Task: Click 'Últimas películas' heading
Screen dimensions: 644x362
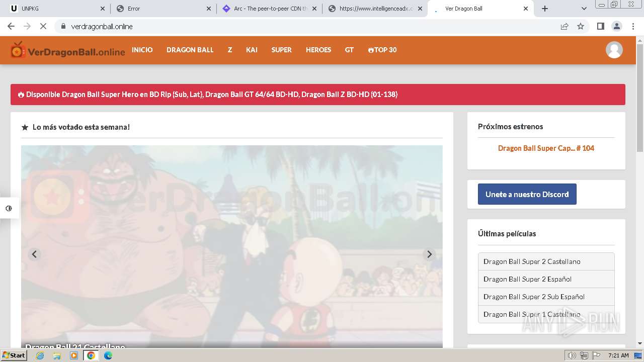Action: coord(507,234)
